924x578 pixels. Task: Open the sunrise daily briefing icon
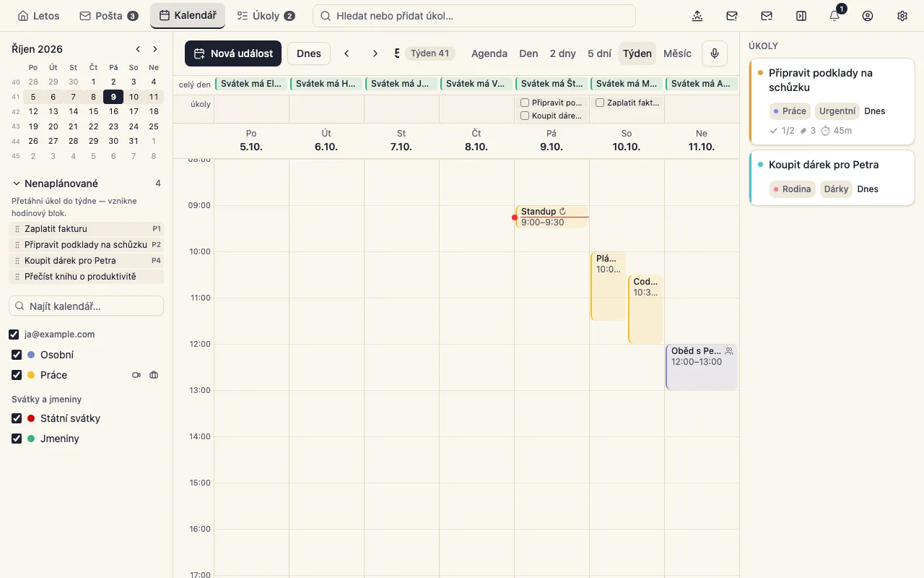[x=697, y=16]
